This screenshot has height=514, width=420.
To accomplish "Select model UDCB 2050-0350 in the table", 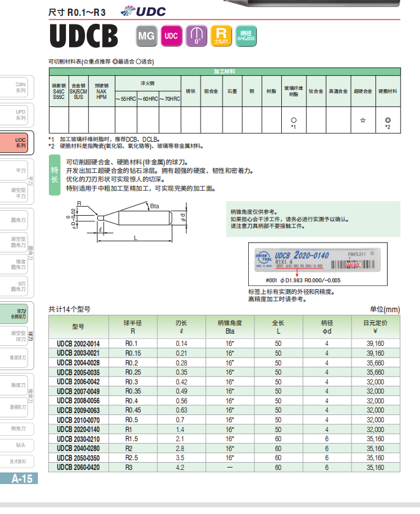I will tap(78, 458).
